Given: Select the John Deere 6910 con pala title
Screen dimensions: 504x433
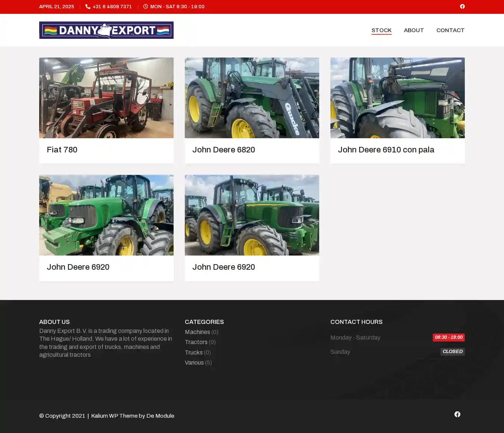Looking at the screenshot, I should pos(386,150).
